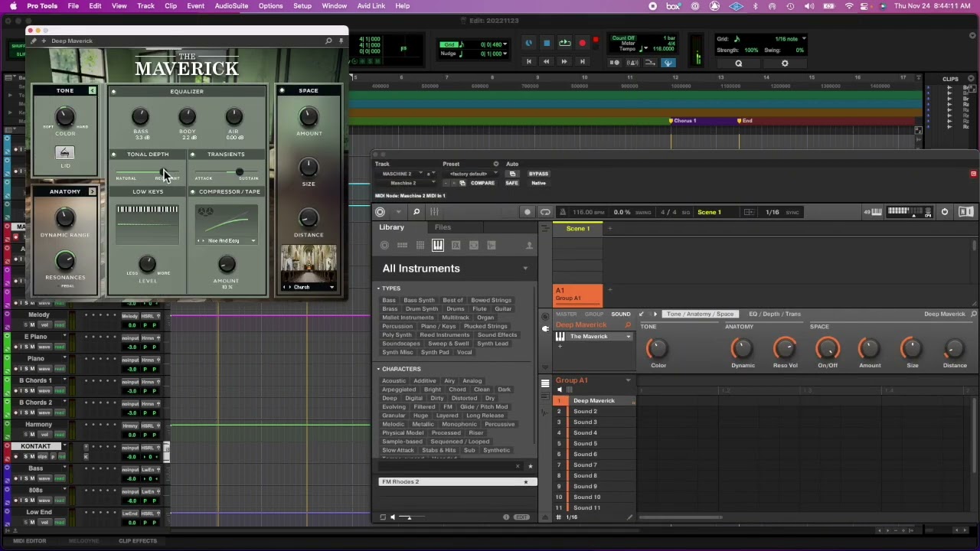Open the Group A1 dropdown arrow
The width and height of the screenshot is (980, 551).
point(628,380)
